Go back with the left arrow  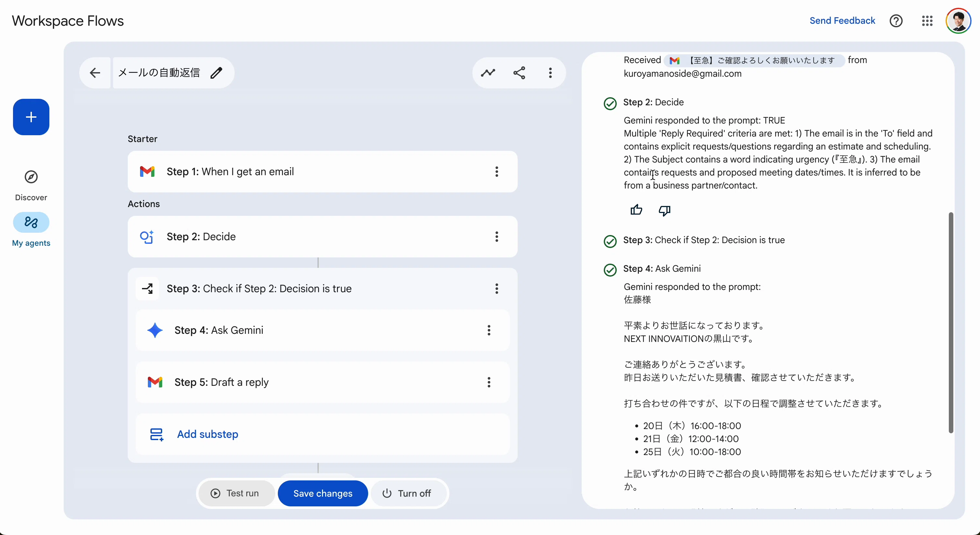95,73
